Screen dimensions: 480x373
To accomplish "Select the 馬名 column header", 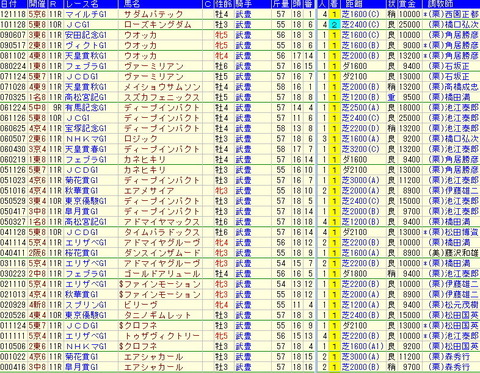I will pyautogui.click(x=131, y=4).
